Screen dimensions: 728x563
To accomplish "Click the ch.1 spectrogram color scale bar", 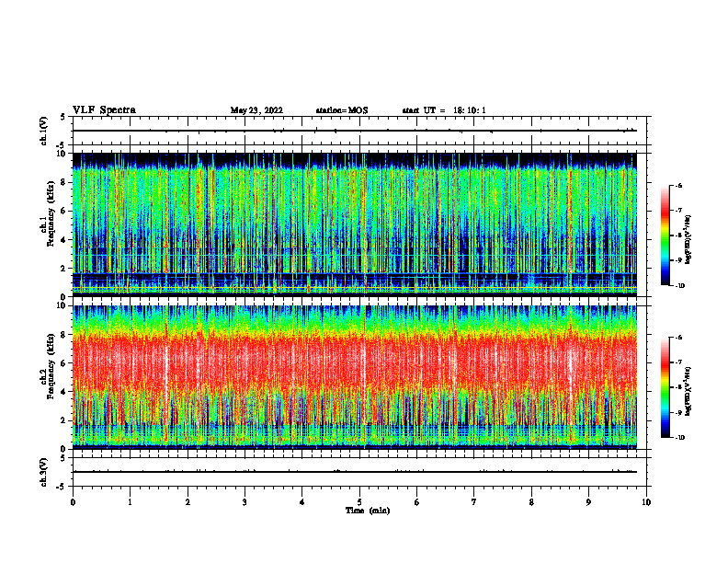I will tap(665, 236).
